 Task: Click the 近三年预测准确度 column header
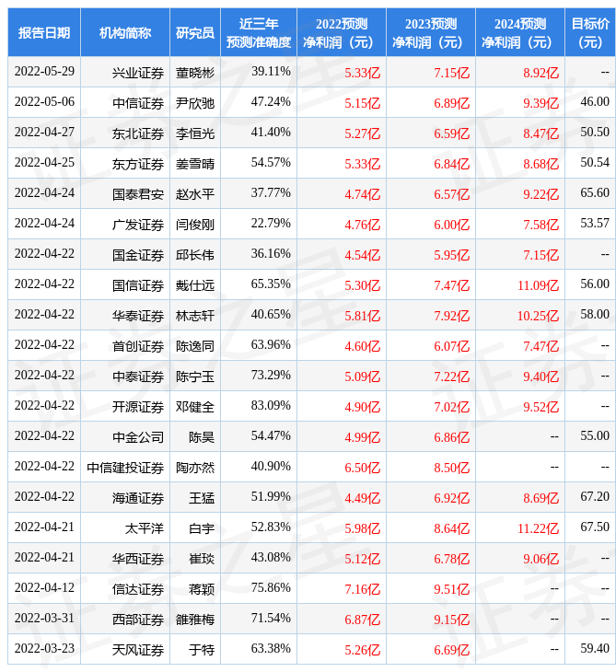259,32
